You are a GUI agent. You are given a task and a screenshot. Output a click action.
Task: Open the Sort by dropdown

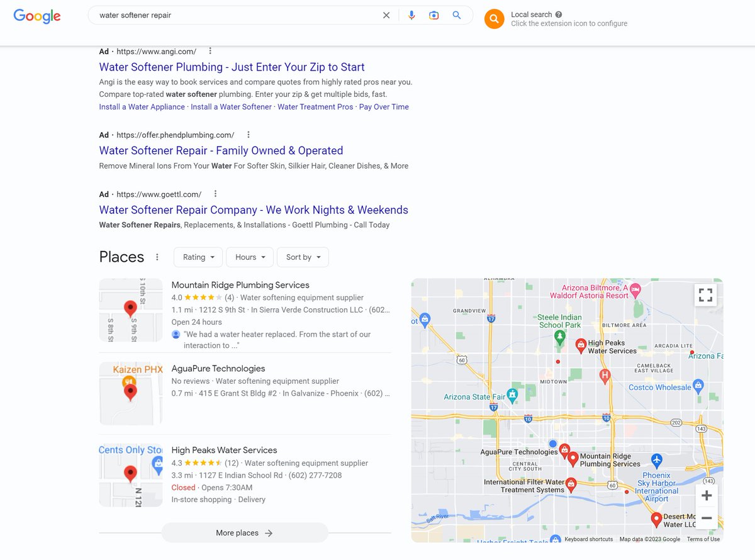[x=303, y=257]
